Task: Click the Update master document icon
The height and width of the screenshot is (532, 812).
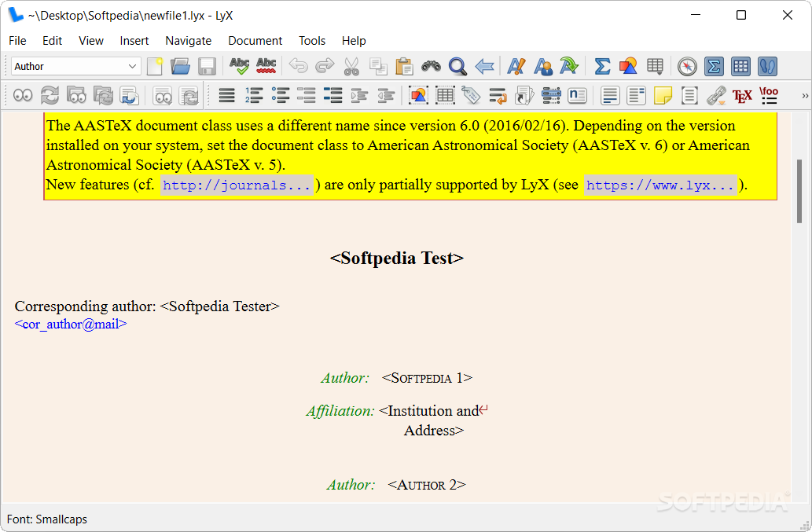Action: coord(103,96)
